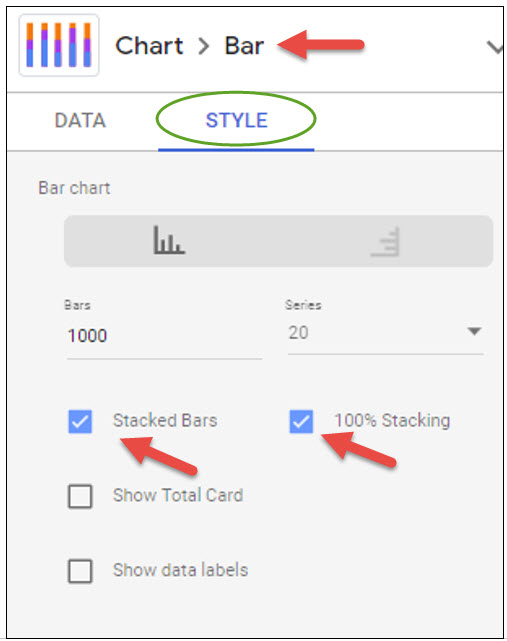Click the Show Total Card label

(x=178, y=495)
